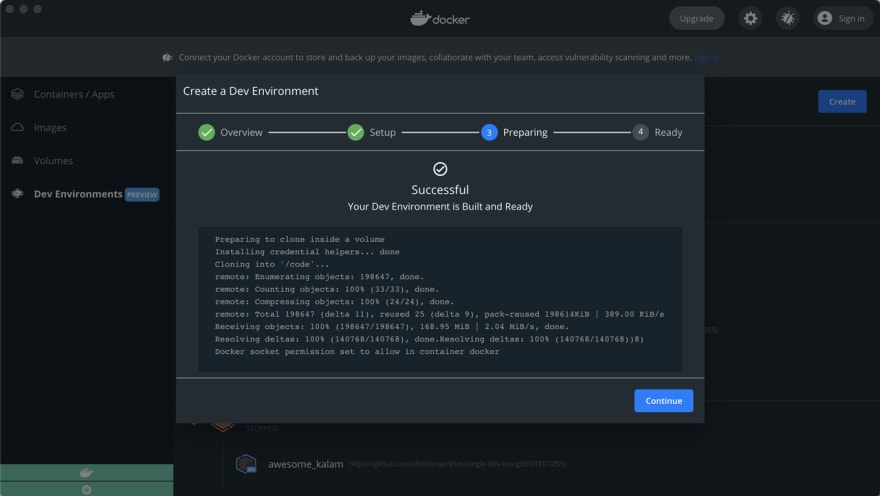This screenshot has height=496, width=880.
Task: Select the Images cloud icon
Action: point(17,127)
